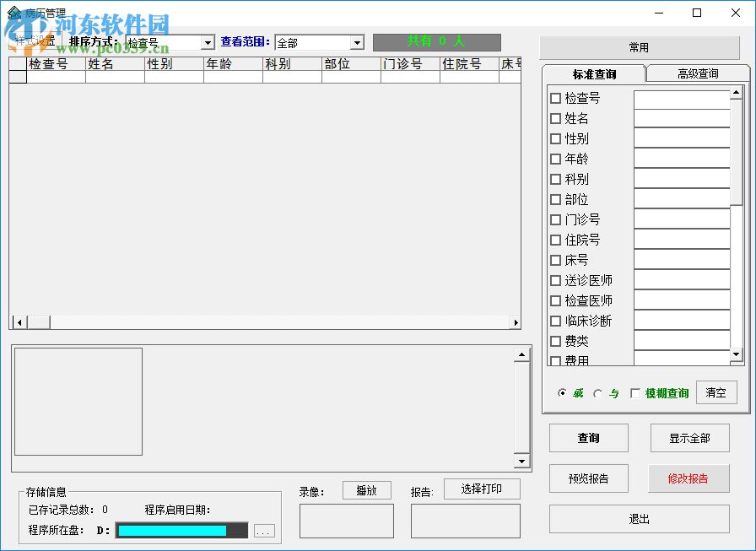Open the 排序方式 sort dropdown
Screen dimensions: 756x551
208,43
